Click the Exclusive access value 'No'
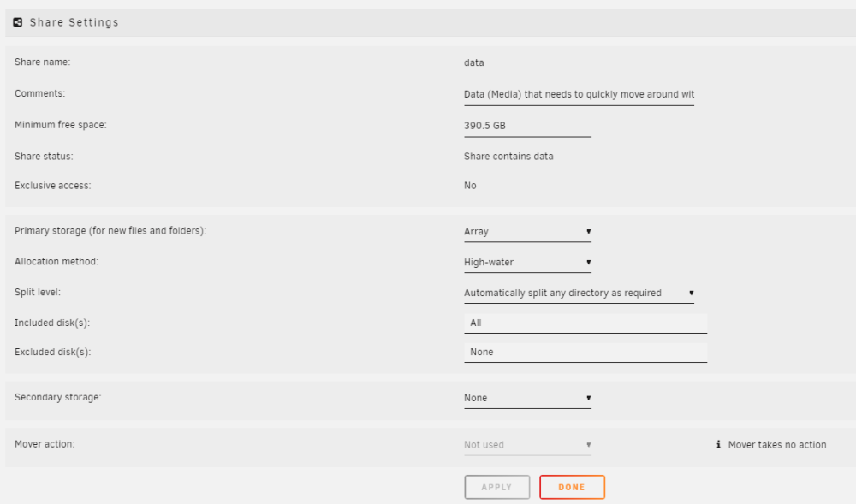The image size is (856, 504). point(470,186)
